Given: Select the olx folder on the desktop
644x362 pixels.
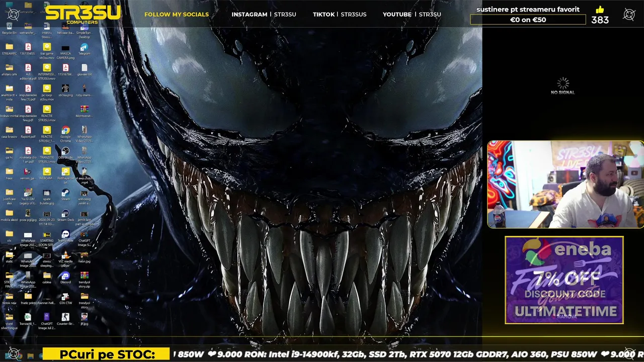Looking at the screenshot, I should (9, 236).
